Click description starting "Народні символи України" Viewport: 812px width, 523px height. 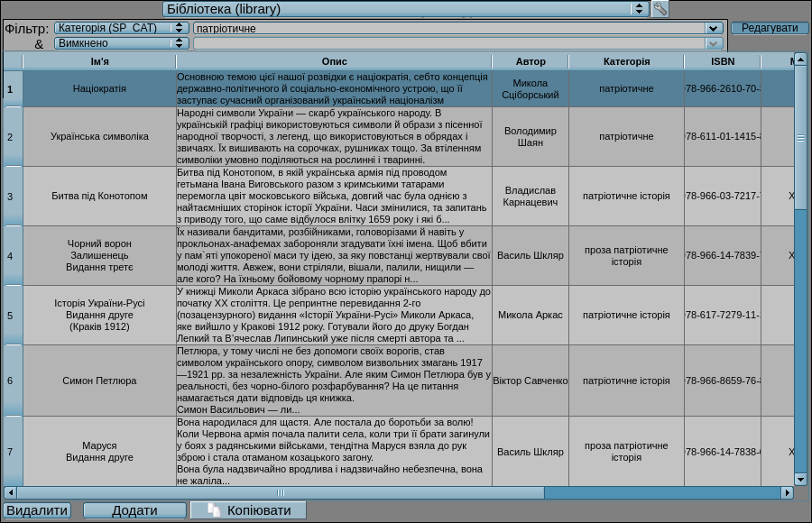334,137
